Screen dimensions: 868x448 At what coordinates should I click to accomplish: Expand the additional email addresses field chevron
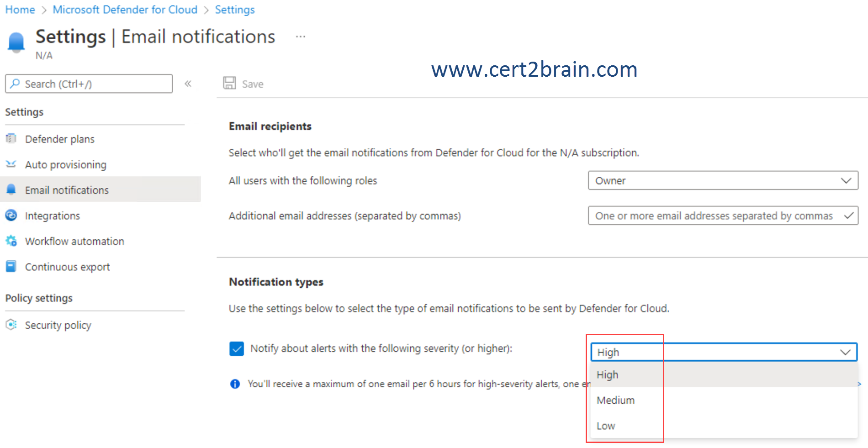click(848, 215)
